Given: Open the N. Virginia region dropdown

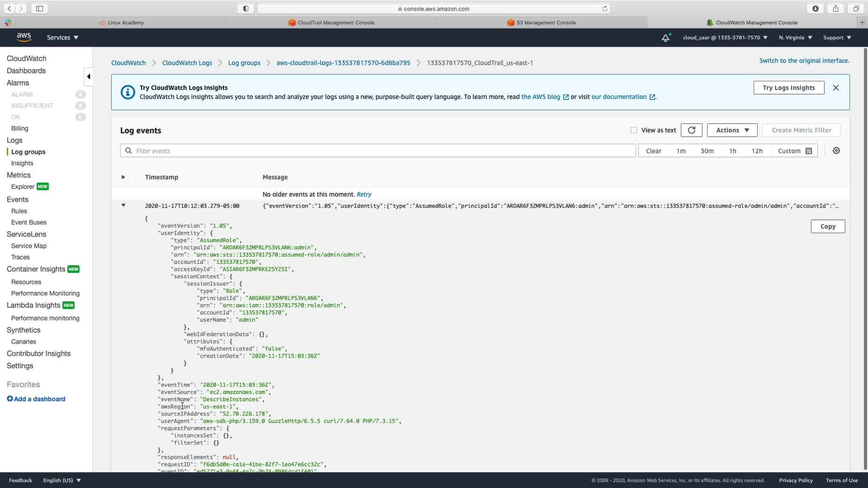Looking at the screenshot, I should coord(795,38).
